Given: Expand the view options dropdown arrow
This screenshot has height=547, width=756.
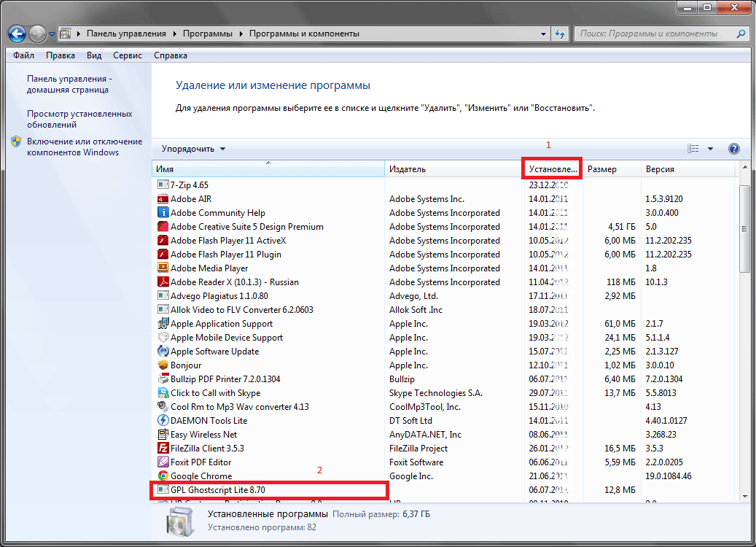Looking at the screenshot, I should 711,149.
